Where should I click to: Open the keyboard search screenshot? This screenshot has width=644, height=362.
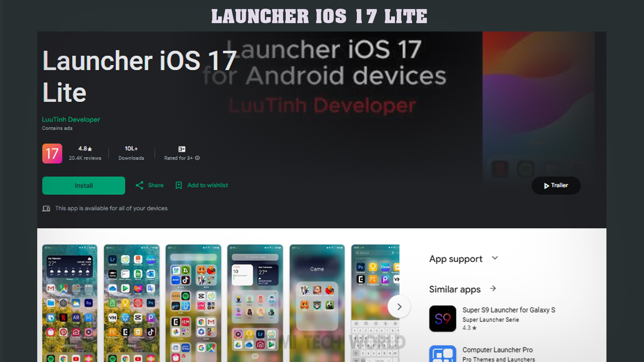coord(375,303)
